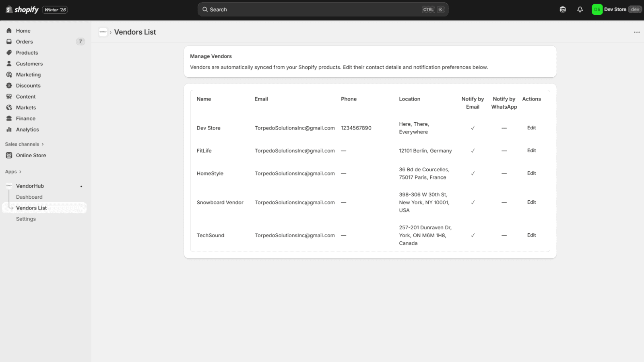Click the Marketing target icon
Screen dimensions: 644x362
pyautogui.click(x=9, y=75)
